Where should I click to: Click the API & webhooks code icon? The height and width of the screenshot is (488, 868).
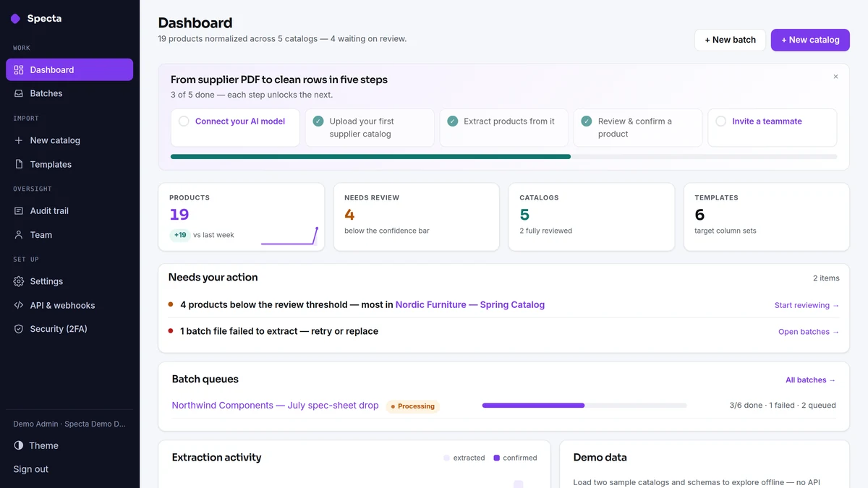[19, 305]
